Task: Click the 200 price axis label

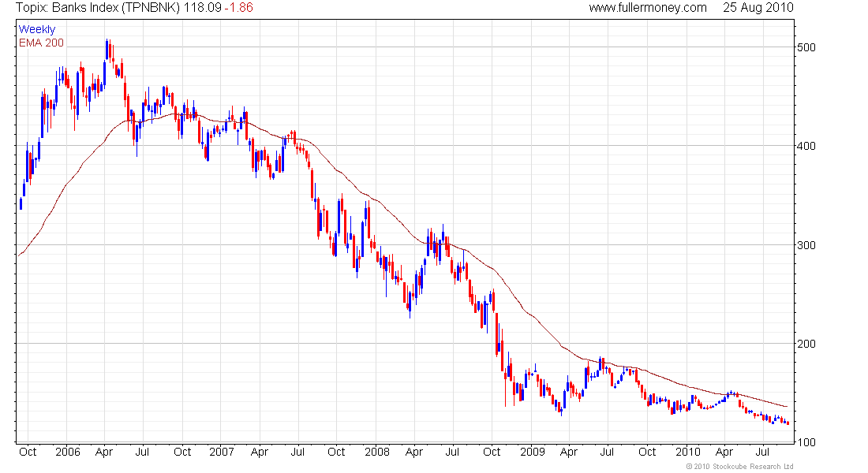Action: (806, 344)
